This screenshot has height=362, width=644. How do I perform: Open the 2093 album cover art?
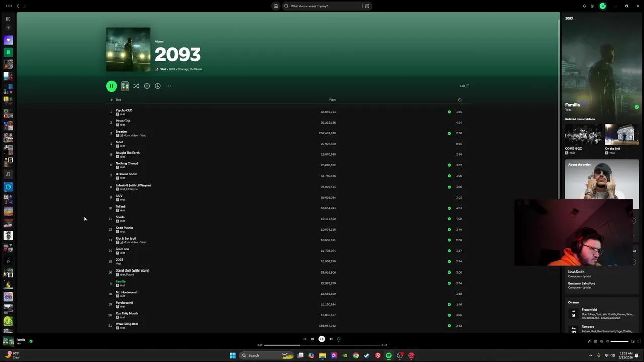(128, 50)
